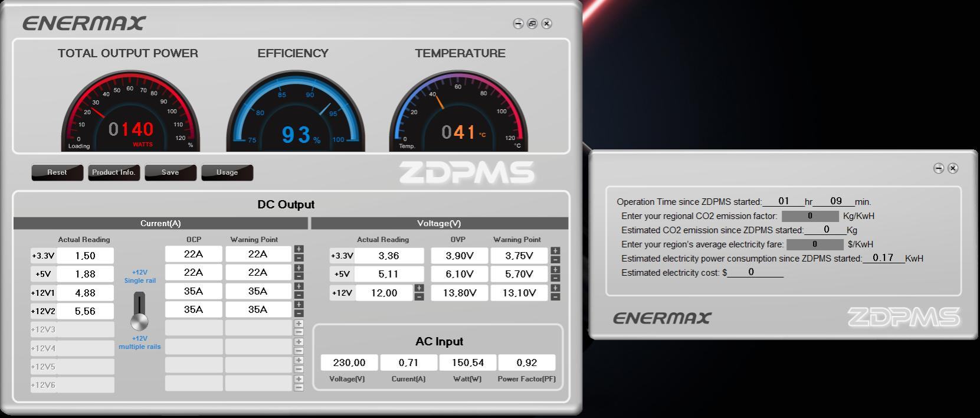Click the +3.3V voltage warning value 3.75V

[x=519, y=256]
